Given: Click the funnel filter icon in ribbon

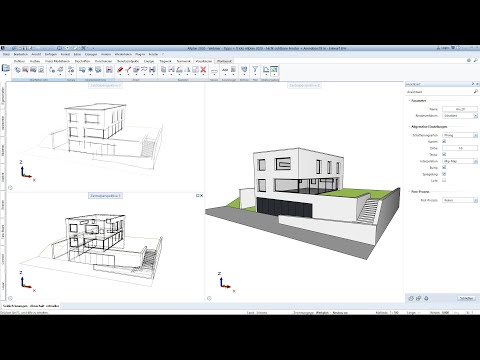Looking at the screenshot, I should tap(255, 69).
